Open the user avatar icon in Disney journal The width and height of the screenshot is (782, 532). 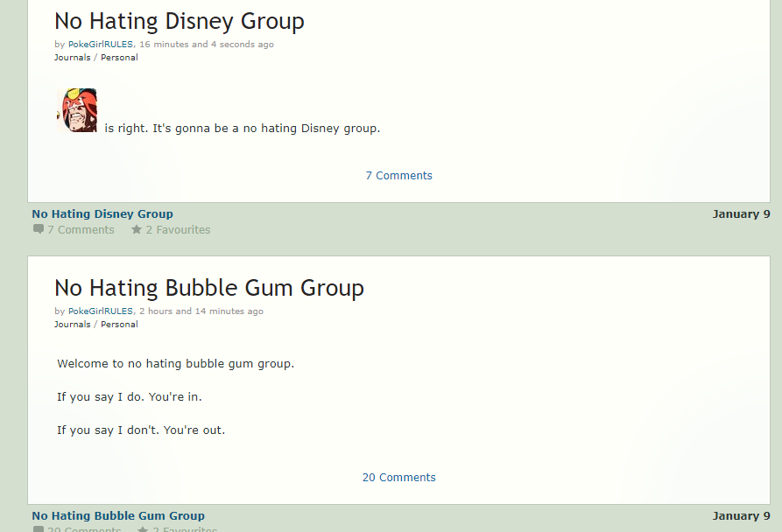[77, 110]
